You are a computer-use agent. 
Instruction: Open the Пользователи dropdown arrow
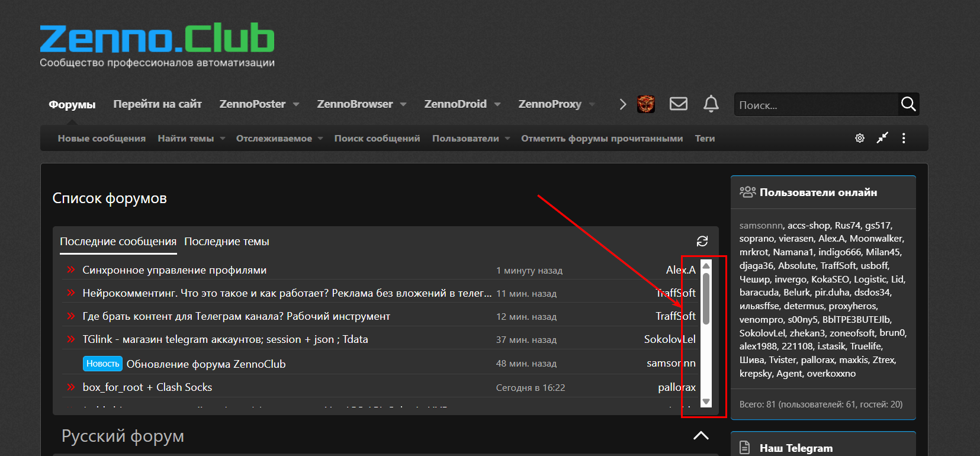coord(507,139)
